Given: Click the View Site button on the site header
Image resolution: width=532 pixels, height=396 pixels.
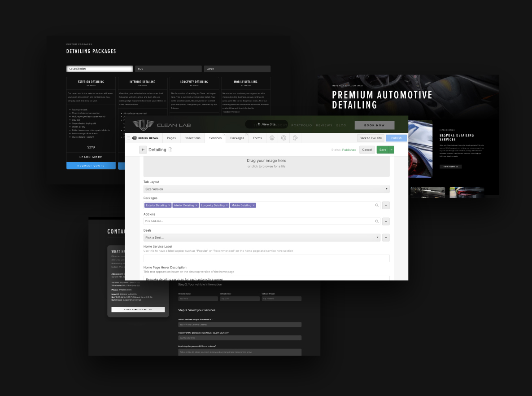Looking at the screenshot, I should point(266,124).
